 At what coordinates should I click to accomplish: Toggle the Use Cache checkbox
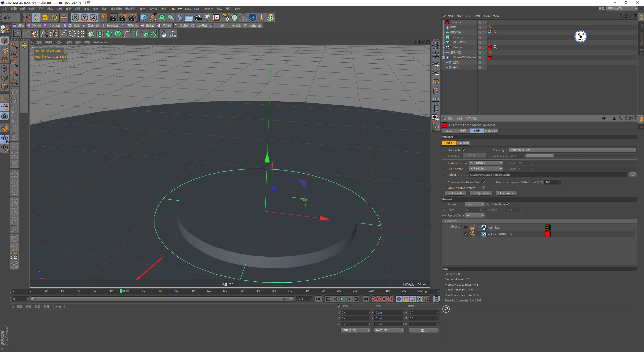pos(464,150)
